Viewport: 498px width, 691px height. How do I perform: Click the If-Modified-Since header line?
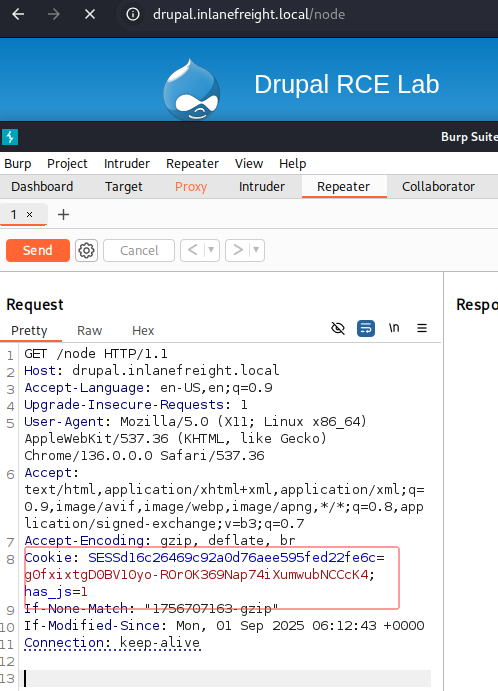pos(224,625)
